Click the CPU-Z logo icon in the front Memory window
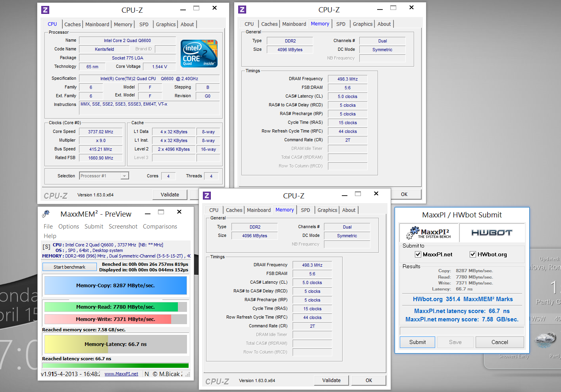The height and width of the screenshot is (392, 561). coord(207,196)
